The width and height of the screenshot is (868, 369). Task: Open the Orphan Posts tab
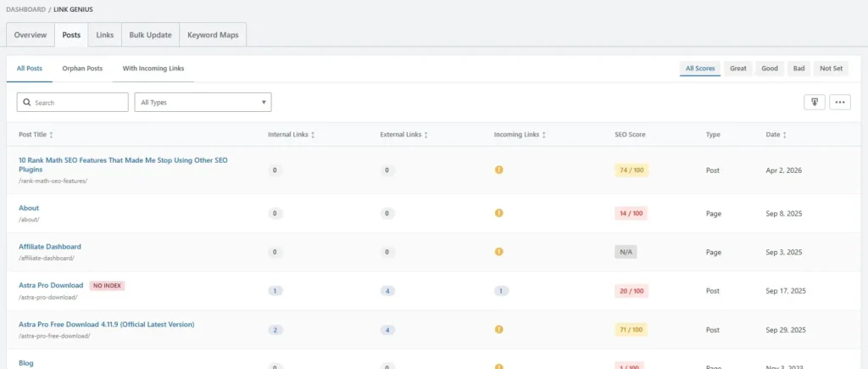(82, 68)
